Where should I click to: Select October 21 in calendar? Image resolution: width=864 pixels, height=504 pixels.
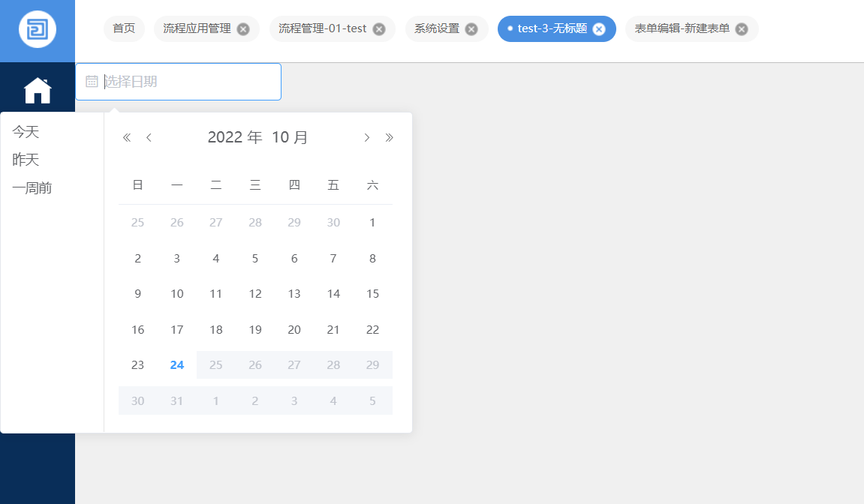pyautogui.click(x=333, y=330)
